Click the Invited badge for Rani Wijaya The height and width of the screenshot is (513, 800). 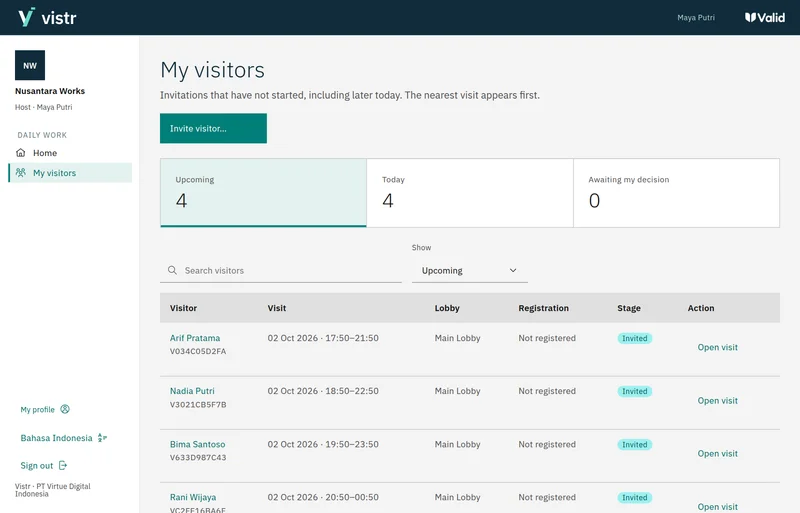635,498
